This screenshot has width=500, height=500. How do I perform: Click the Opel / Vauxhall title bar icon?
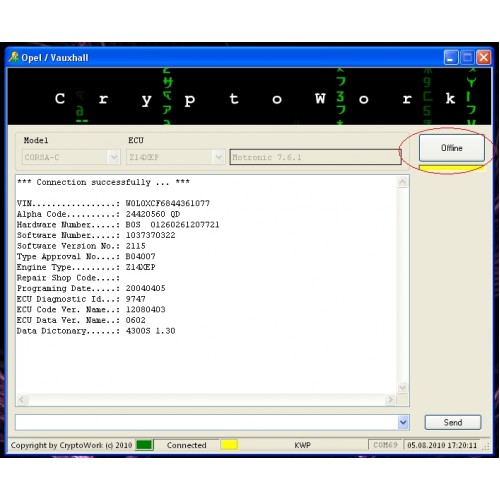click(14, 57)
